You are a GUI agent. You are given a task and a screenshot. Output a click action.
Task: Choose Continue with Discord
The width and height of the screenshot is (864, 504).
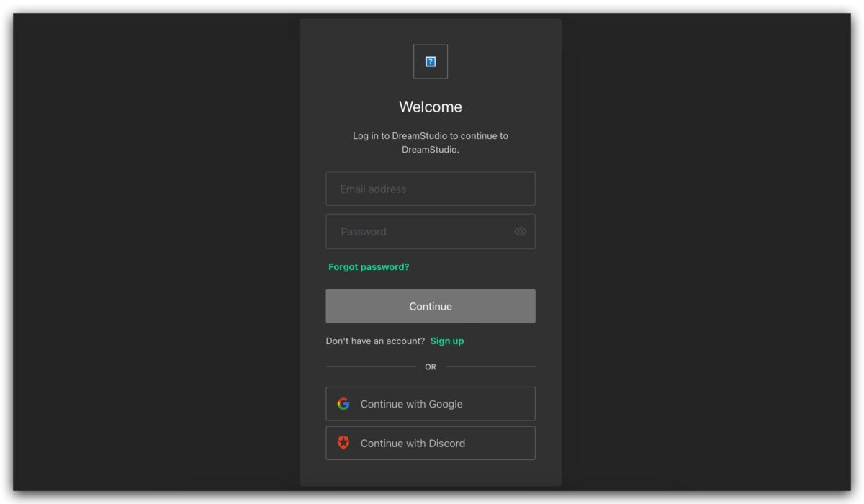431,443
